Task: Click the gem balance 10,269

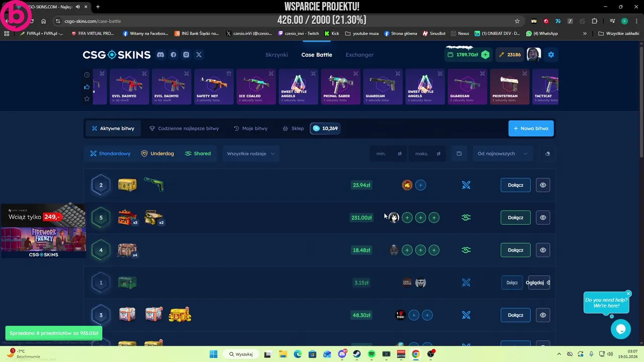Action: coord(325,128)
